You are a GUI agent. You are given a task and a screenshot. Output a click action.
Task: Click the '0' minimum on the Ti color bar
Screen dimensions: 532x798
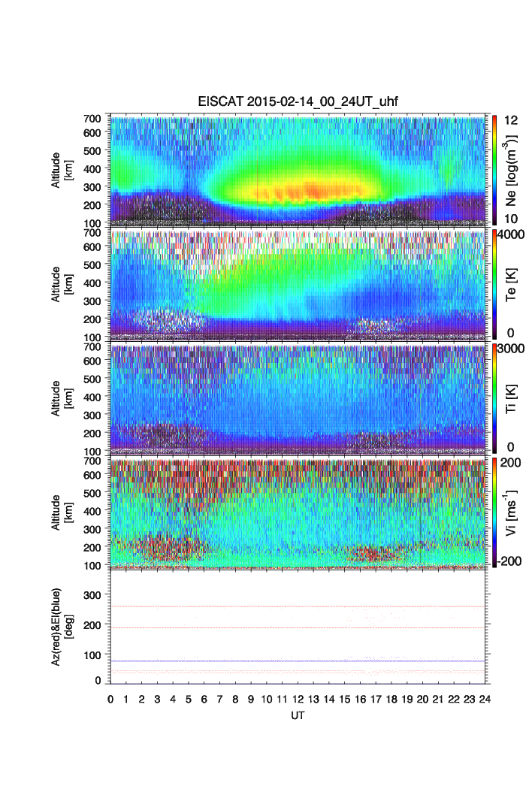coord(511,447)
